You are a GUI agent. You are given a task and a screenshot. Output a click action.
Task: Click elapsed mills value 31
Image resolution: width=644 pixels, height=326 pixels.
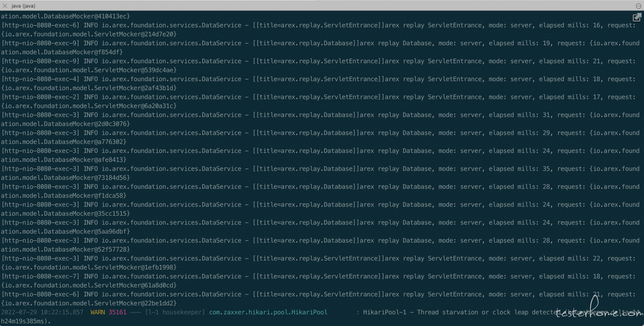pyautogui.click(x=546, y=115)
